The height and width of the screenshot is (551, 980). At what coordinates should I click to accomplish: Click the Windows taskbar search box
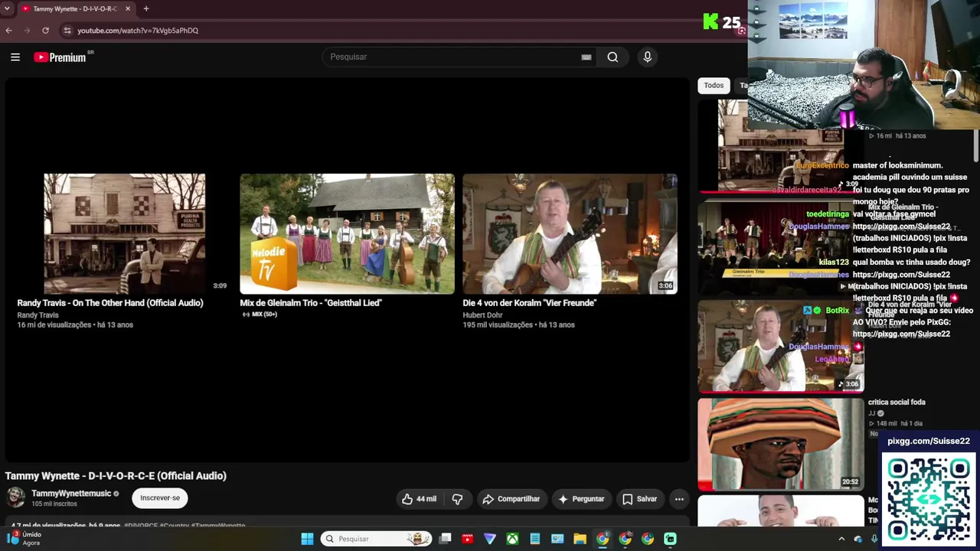point(375,539)
